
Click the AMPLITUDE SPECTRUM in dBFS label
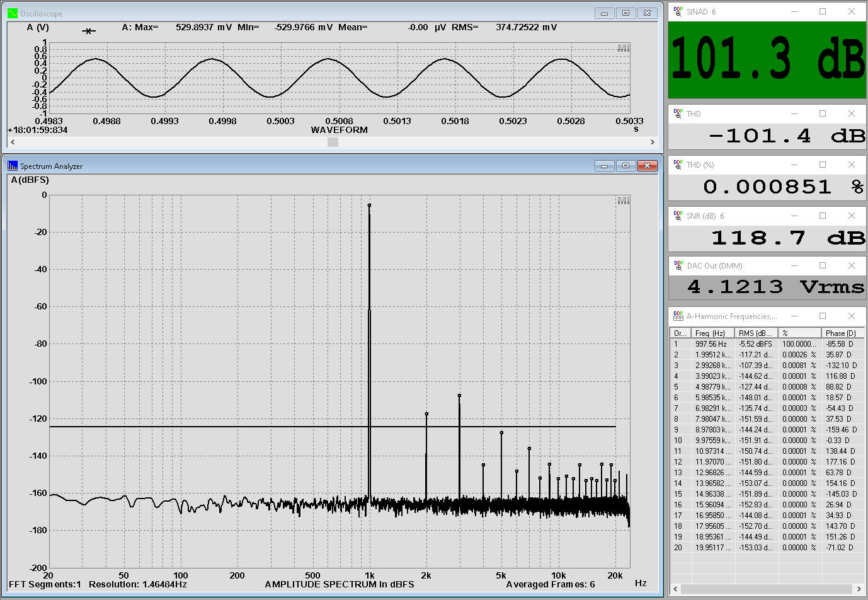tap(340, 584)
